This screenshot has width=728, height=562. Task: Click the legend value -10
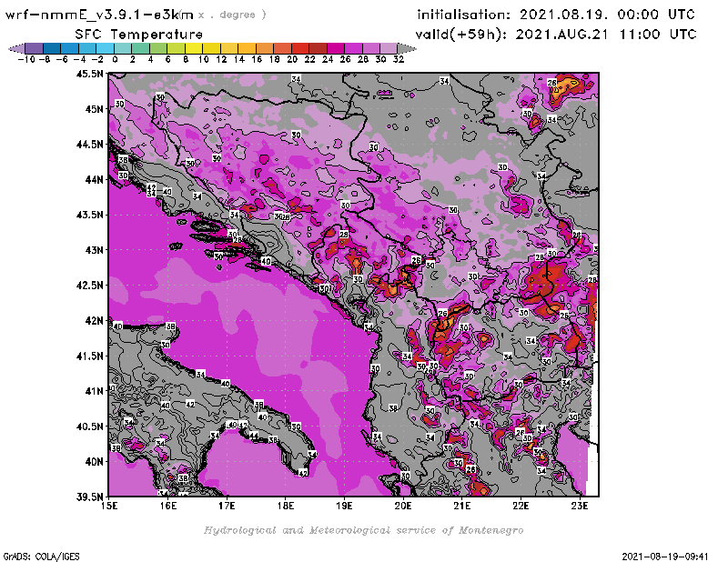point(26,59)
